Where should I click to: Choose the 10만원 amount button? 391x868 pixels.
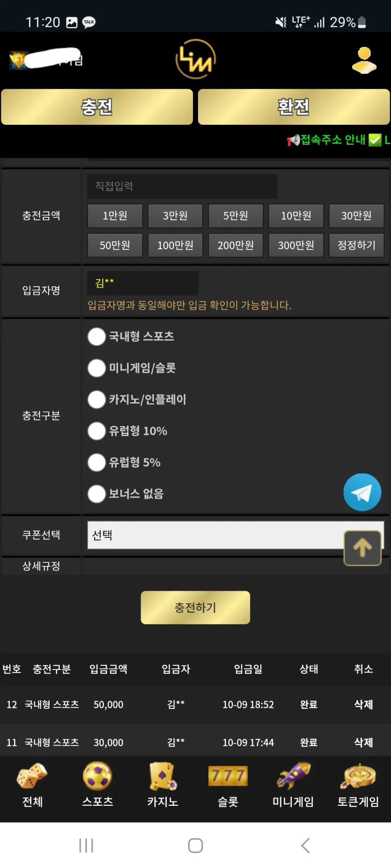point(296,216)
